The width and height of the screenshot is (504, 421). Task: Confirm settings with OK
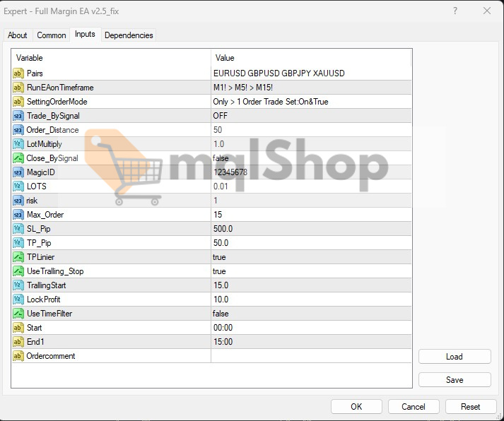pos(356,407)
